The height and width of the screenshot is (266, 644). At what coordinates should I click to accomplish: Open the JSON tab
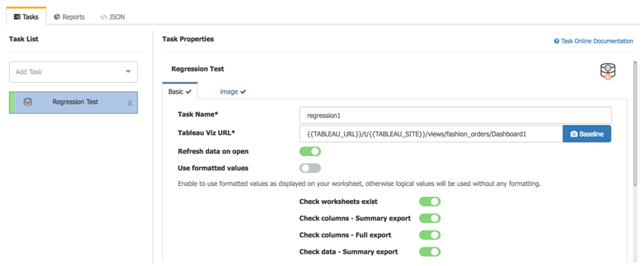point(112,17)
